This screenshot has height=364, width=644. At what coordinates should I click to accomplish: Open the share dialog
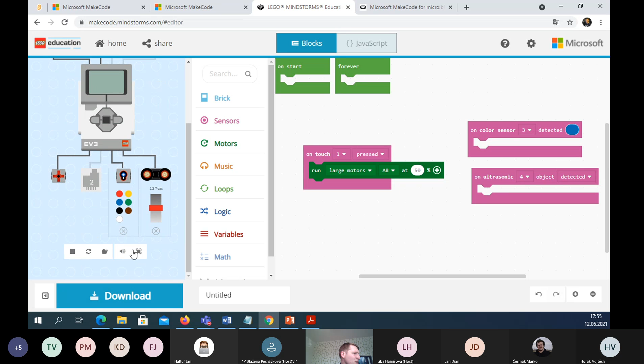click(157, 43)
